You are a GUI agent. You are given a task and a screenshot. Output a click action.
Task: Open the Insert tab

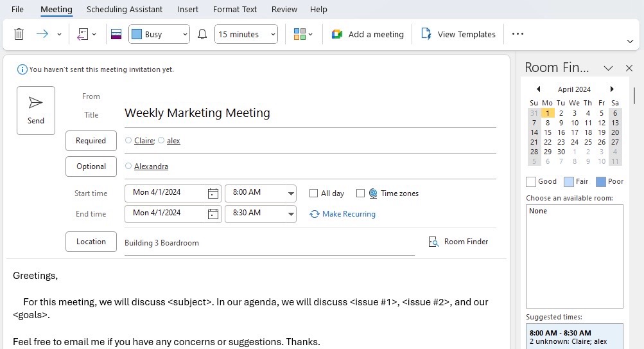187,9
